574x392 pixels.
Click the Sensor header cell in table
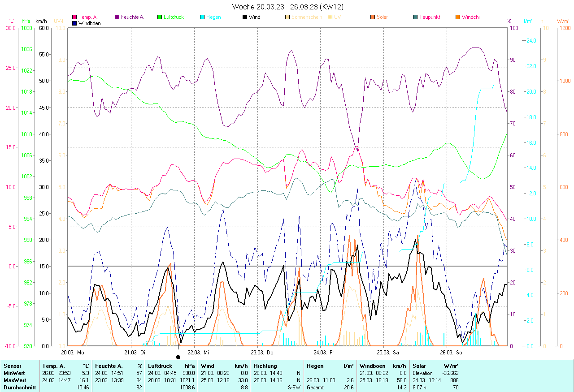[12, 366]
